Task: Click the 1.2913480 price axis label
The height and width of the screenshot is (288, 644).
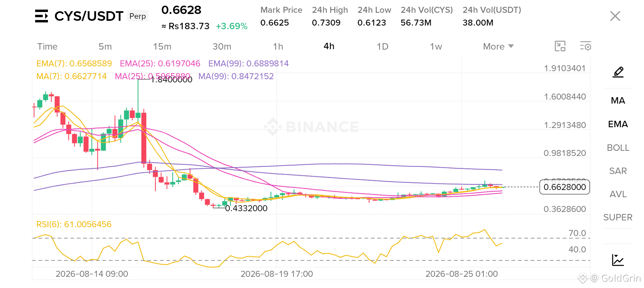Action: (x=565, y=125)
